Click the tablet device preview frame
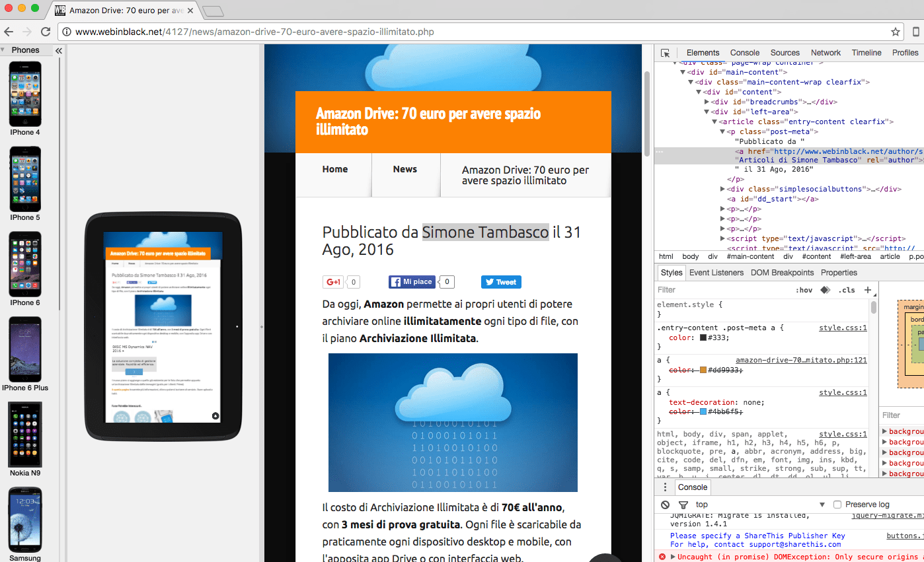 point(163,326)
